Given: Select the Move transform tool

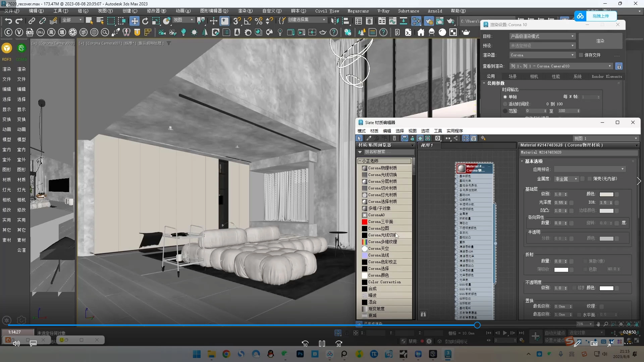Looking at the screenshot, I should point(134,21).
